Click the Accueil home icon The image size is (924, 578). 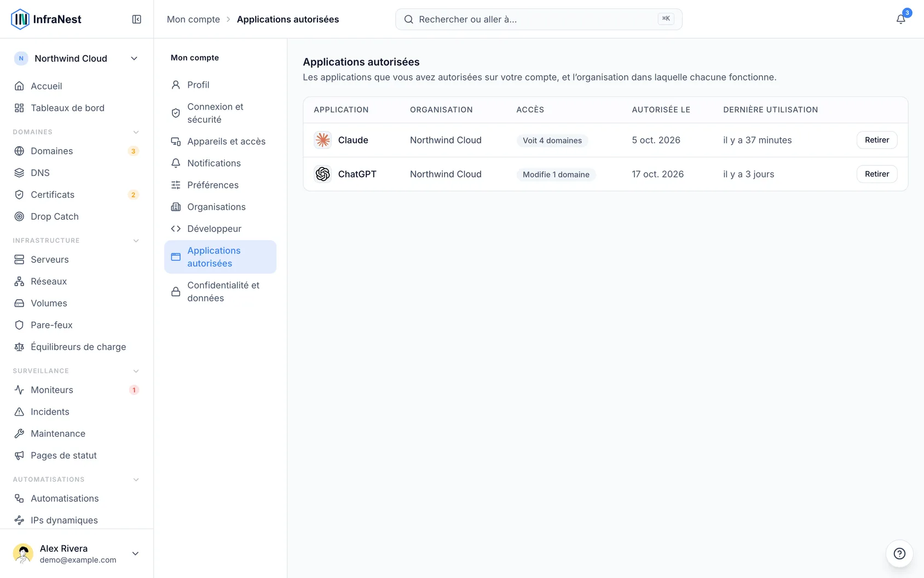click(x=19, y=86)
